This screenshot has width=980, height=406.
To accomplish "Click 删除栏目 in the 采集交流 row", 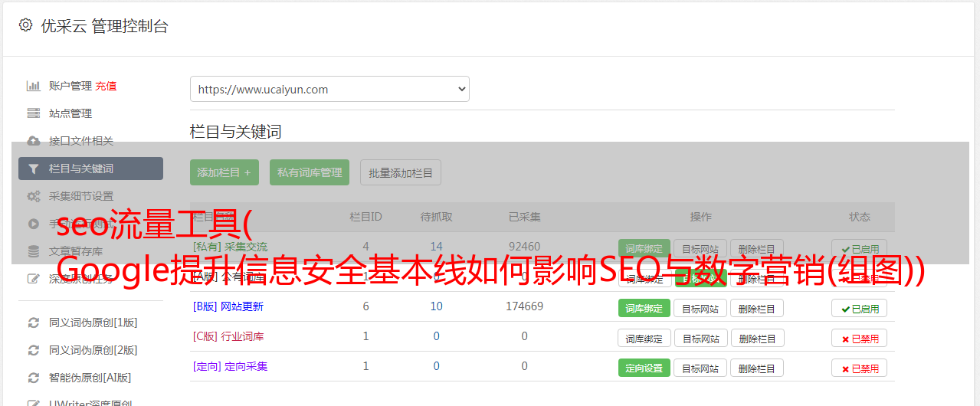I will pyautogui.click(x=757, y=248).
